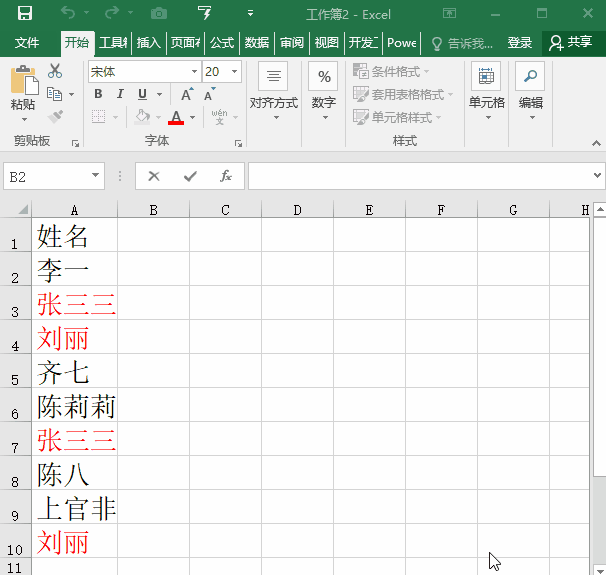Toggle Italic formatting

click(119, 94)
